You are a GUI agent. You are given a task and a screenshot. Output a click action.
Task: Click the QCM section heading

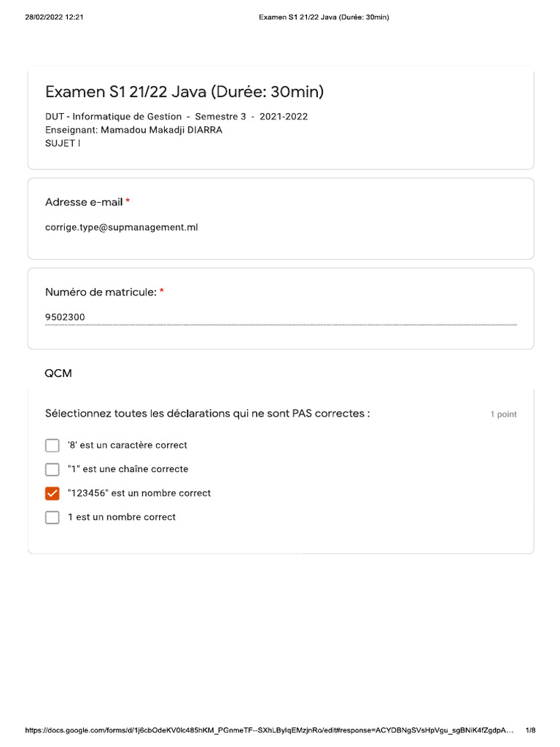[x=58, y=373]
